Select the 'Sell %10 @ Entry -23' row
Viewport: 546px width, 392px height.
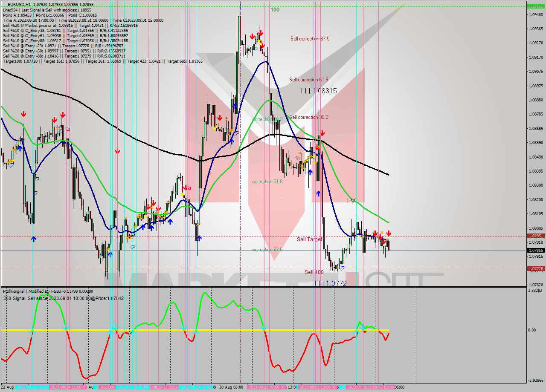click(x=64, y=46)
